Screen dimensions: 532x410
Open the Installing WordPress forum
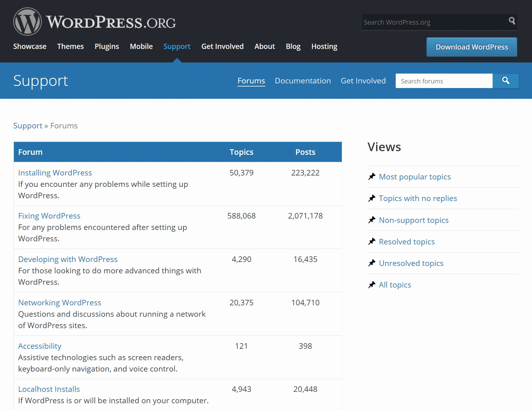pyautogui.click(x=55, y=173)
